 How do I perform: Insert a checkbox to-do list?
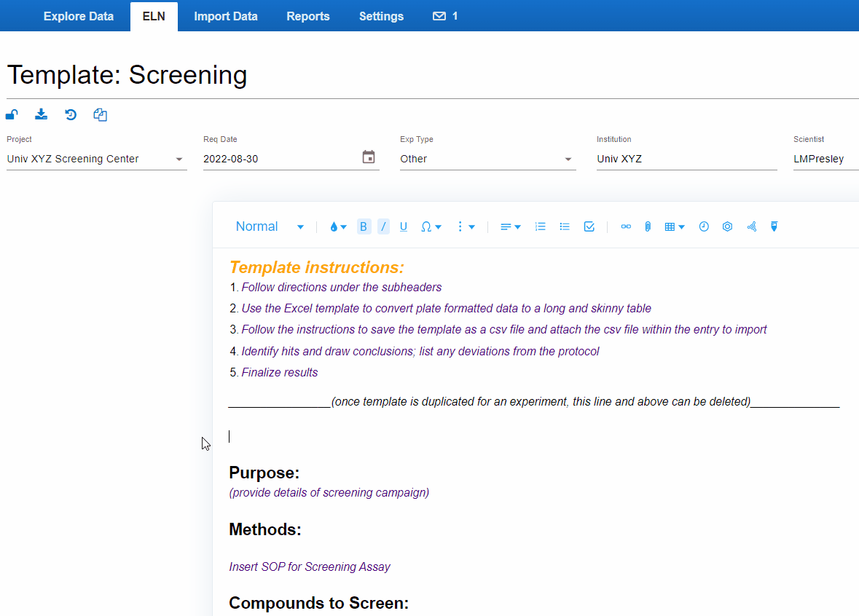pyautogui.click(x=589, y=226)
